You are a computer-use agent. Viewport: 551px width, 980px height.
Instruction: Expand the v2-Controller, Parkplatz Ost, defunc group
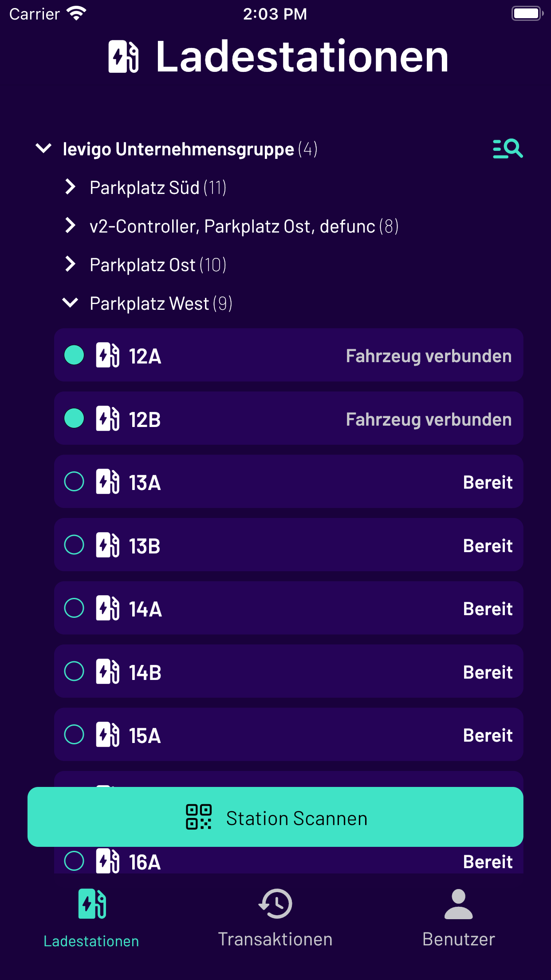pyautogui.click(x=70, y=225)
